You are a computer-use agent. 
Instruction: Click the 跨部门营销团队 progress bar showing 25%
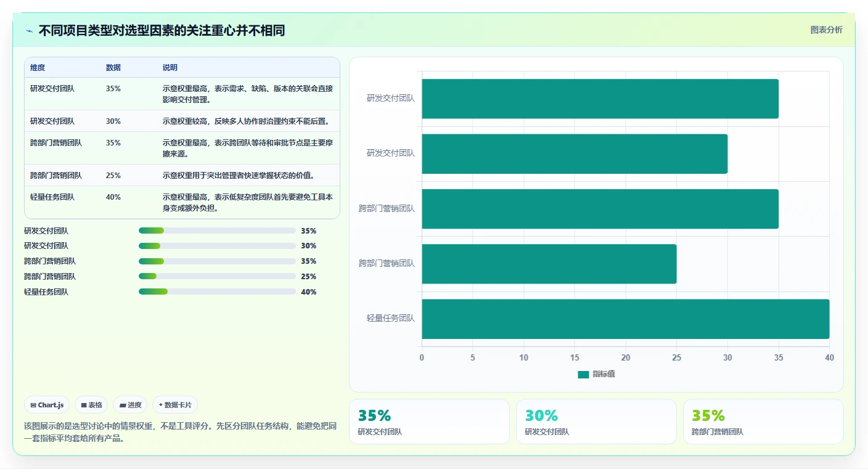tap(218, 276)
